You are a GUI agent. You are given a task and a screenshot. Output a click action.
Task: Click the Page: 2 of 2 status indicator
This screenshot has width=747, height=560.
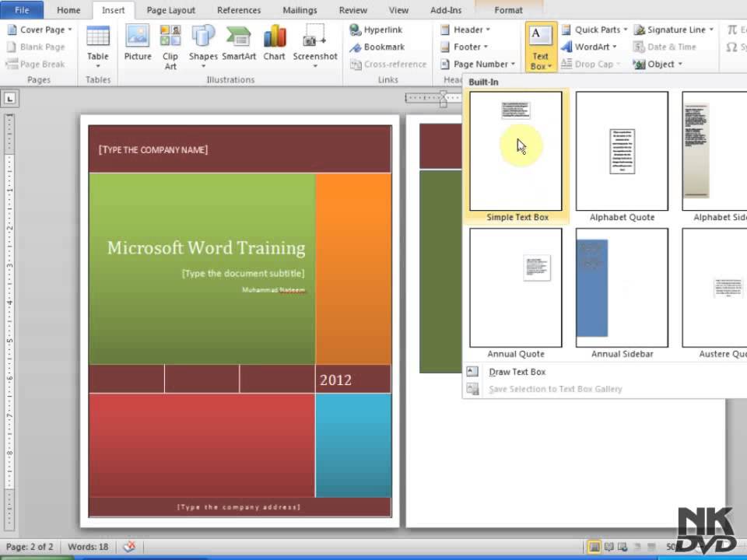(x=30, y=547)
